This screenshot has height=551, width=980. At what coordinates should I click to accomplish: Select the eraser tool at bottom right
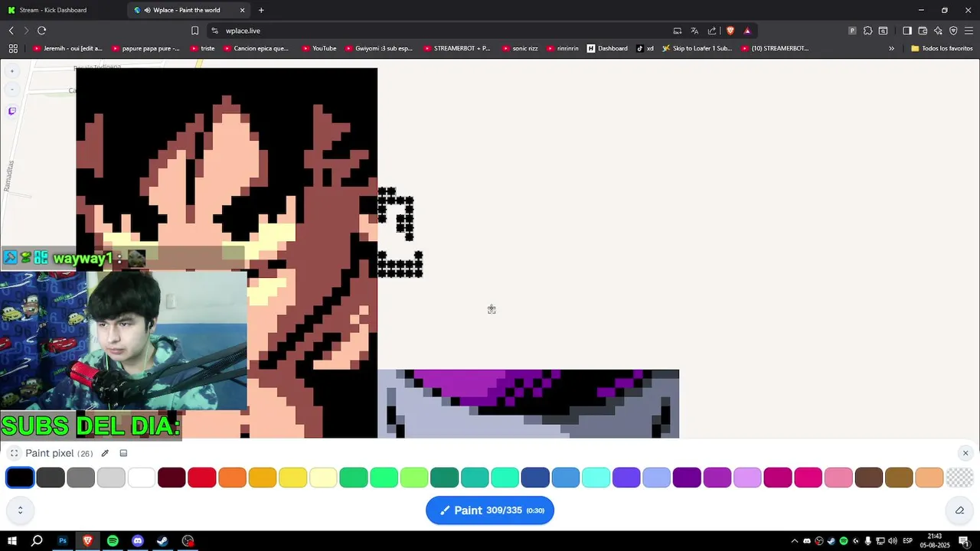[x=959, y=510]
